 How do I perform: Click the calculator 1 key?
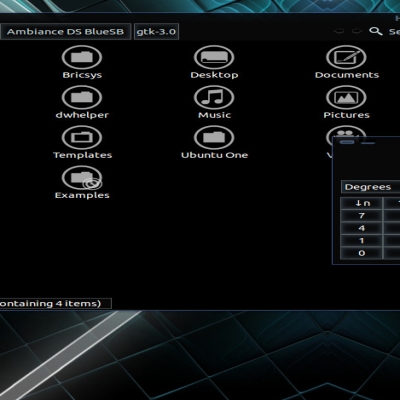tap(361, 241)
